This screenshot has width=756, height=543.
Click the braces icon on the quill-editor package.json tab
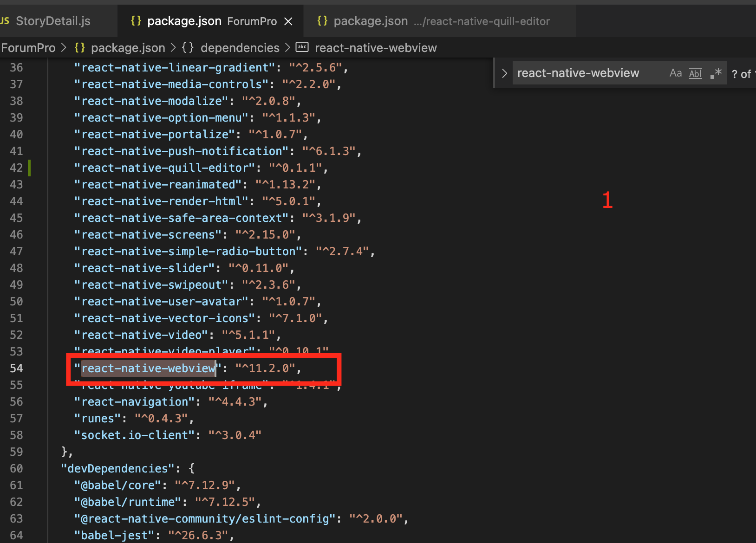point(322,21)
